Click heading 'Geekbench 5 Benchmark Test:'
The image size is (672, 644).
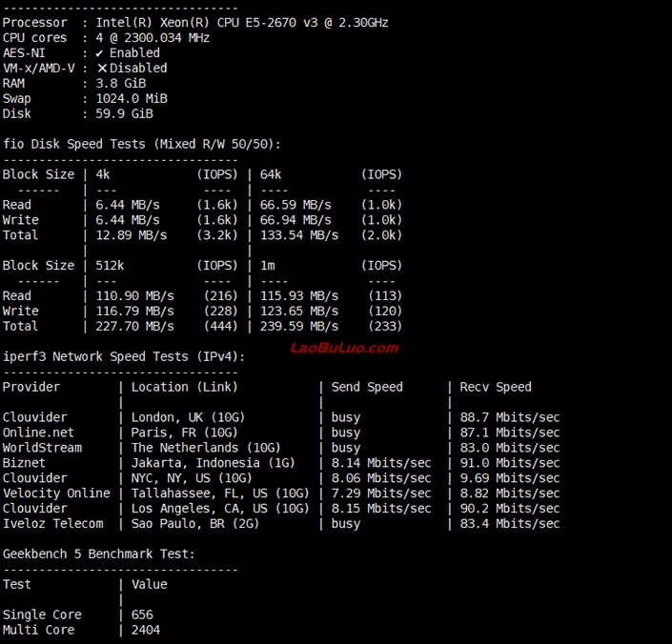click(99, 554)
